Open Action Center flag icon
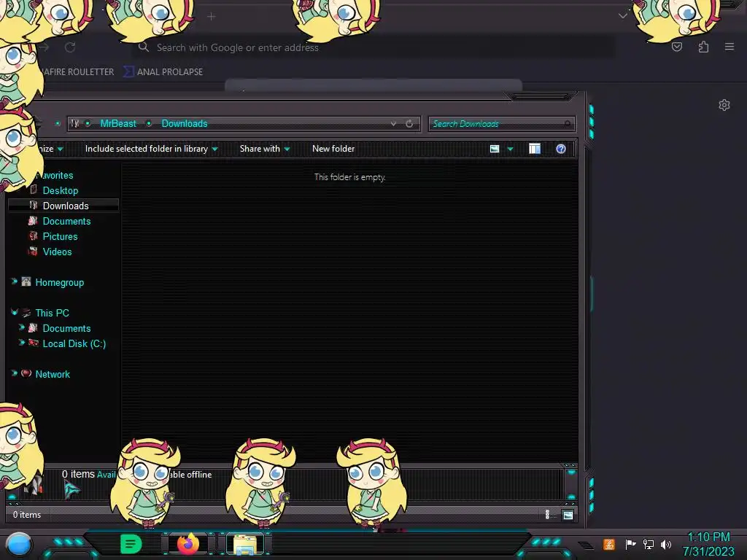Image resolution: width=747 pixels, height=560 pixels. 630,544
